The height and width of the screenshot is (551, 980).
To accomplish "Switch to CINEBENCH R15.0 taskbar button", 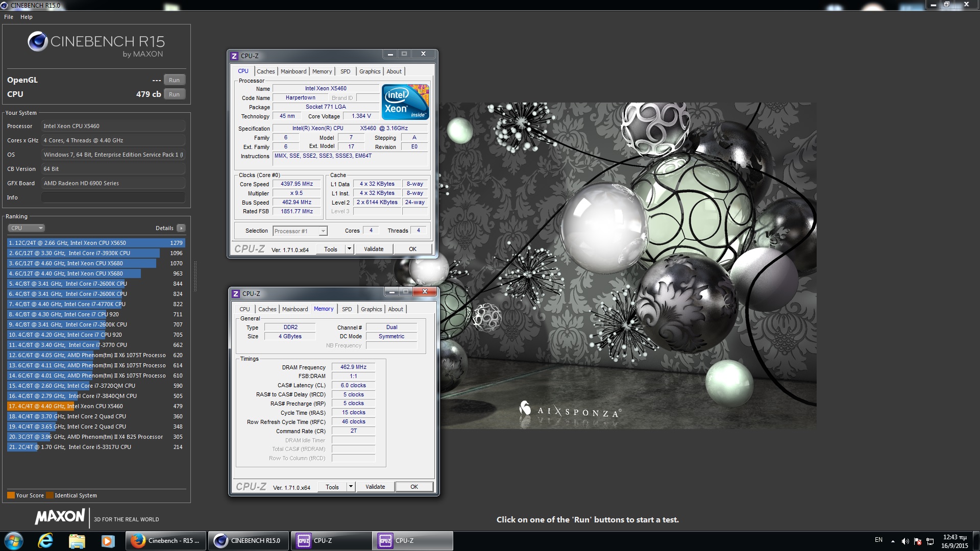I will (x=249, y=541).
